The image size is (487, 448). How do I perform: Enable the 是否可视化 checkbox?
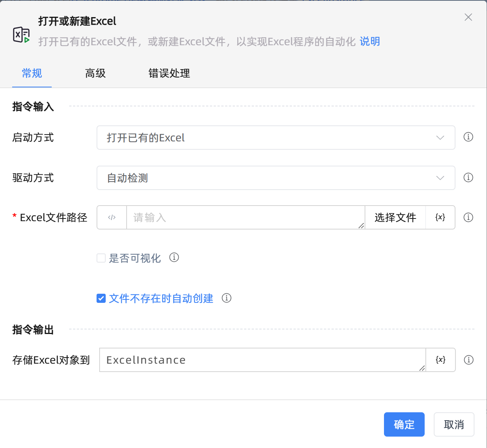[x=101, y=258]
